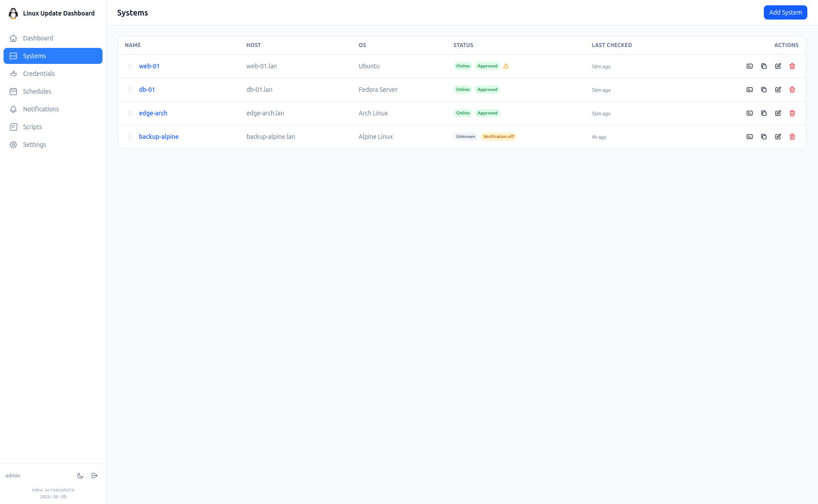Click the vdev-screenshots version text
818x504 pixels.
[x=53, y=490]
